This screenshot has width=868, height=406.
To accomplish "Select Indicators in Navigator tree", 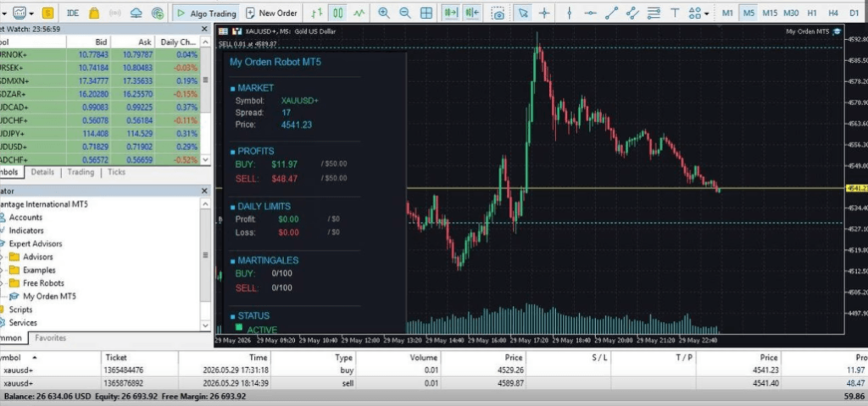I will 26,231.
